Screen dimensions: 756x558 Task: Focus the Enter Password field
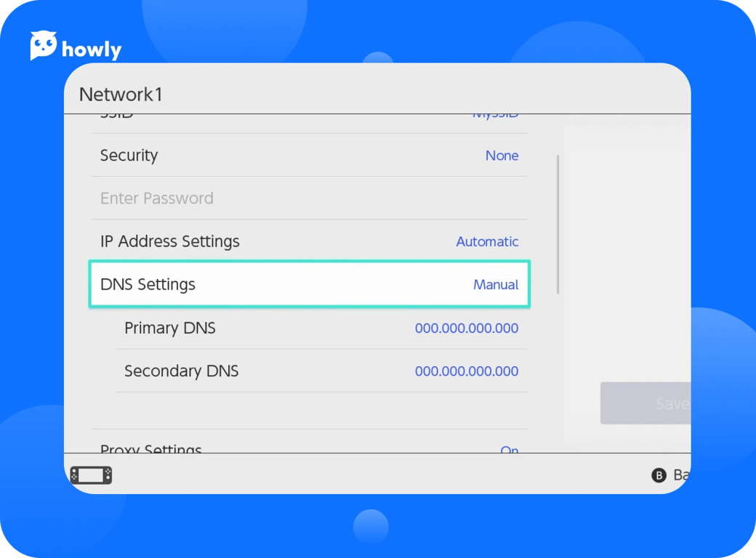click(x=157, y=198)
